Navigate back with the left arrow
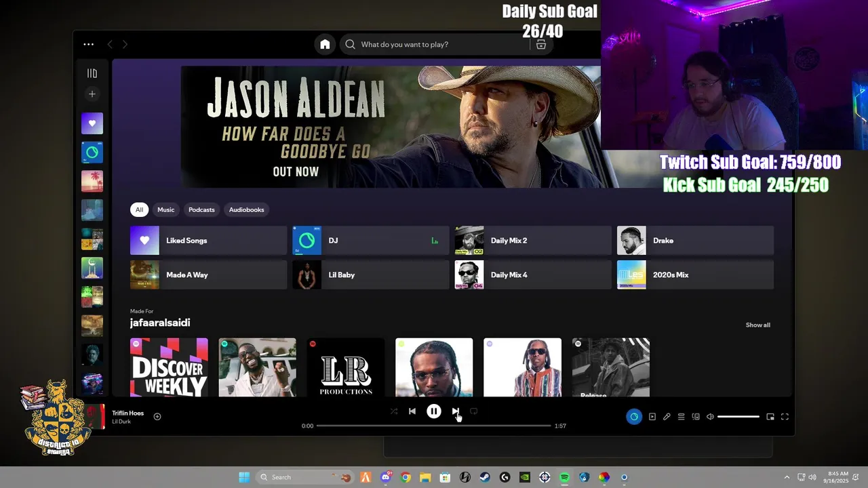Screen dimensions: 868x488 [x=110, y=44]
